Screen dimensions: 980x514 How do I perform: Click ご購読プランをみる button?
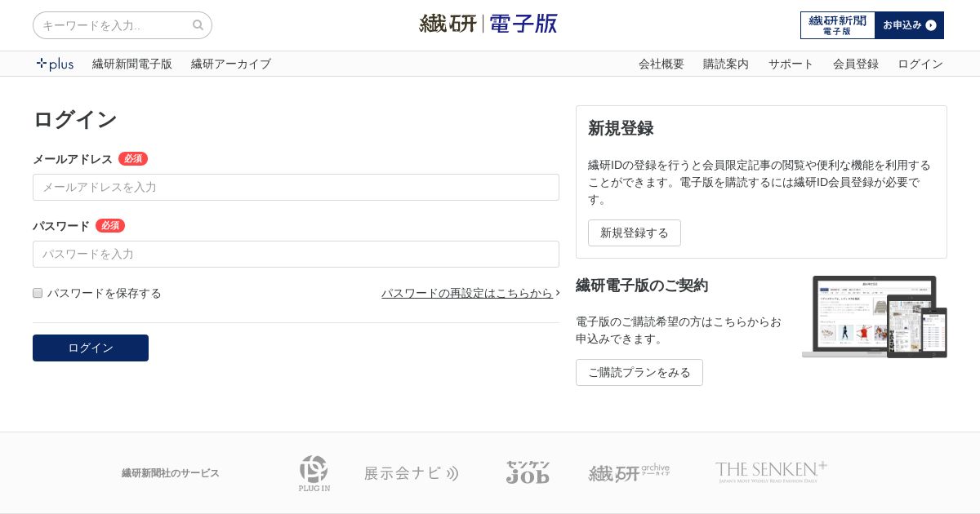coord(639,372)
